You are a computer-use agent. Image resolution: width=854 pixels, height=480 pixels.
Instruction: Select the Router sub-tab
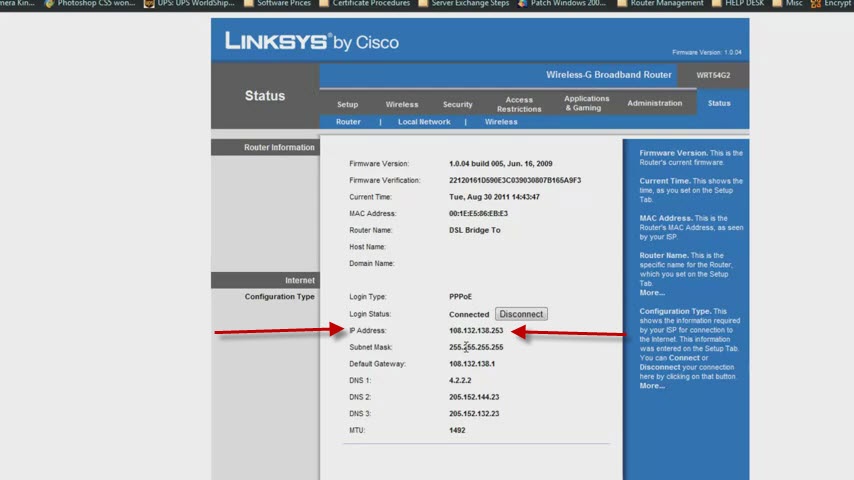tap(348, 121)
